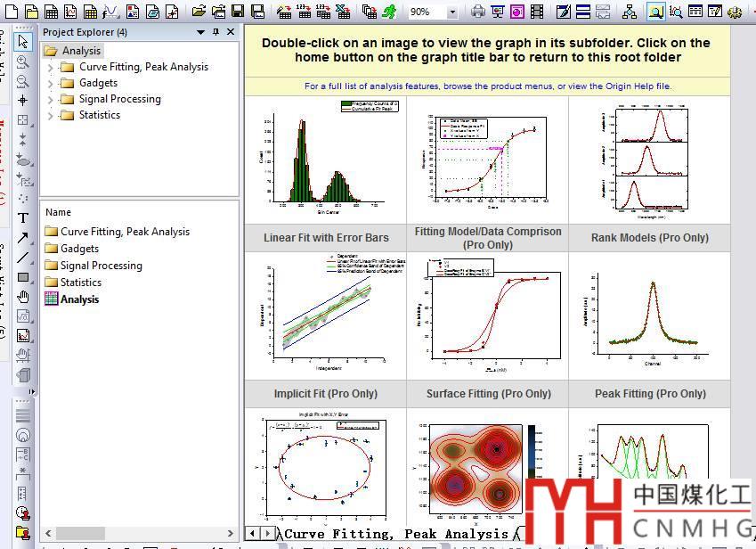The image size is (756, 549).
Task: Click the sheet tab scroll right arrow
Action: click(267, 534)
